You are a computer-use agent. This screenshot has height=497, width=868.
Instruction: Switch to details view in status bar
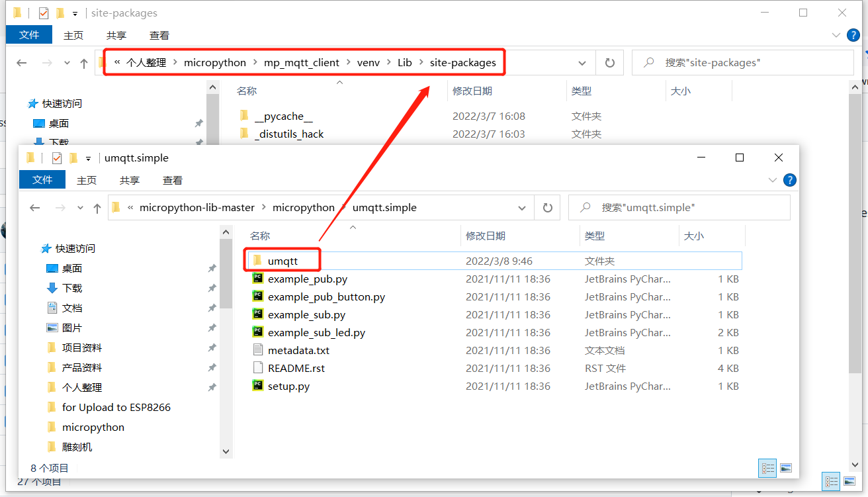coord(767,468)
